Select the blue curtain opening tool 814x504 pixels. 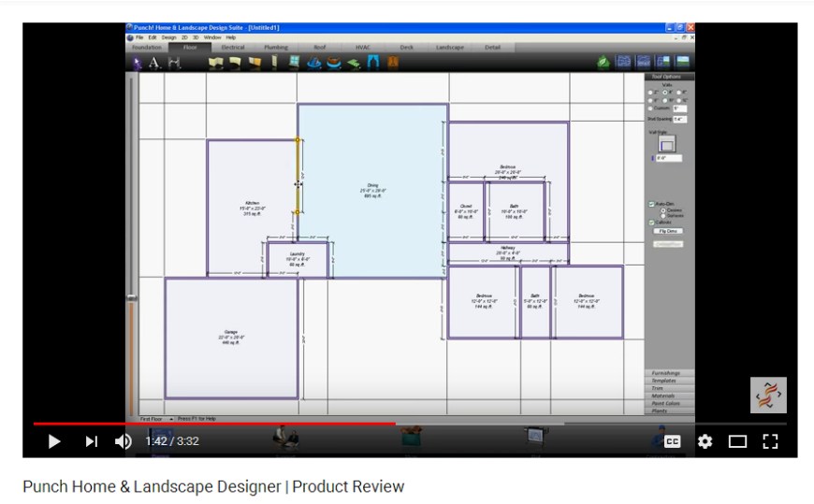tap(372, 63)
